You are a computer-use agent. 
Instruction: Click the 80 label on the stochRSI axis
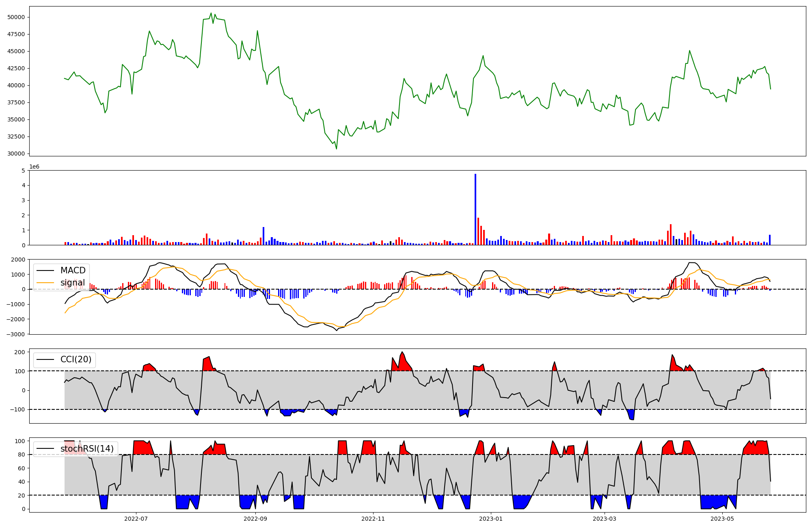click(x=22, y=455)
